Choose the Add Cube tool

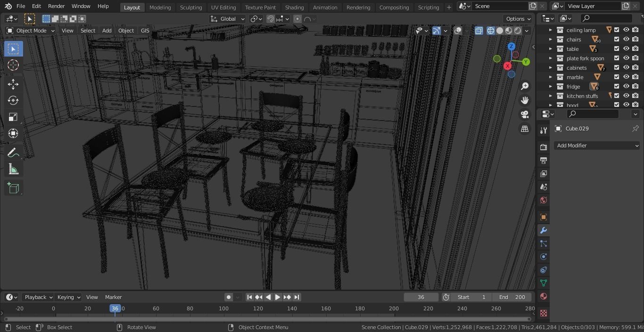pyautogui.click(x=13, y=188)
